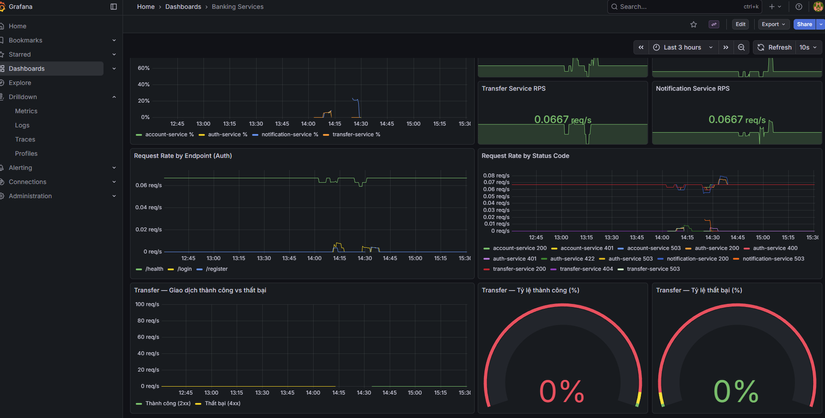Image resolution: width=825 pixels, height=418 pixels.
Task: Star the Banking Services dashboard
Action: click(x=693, y=24)
